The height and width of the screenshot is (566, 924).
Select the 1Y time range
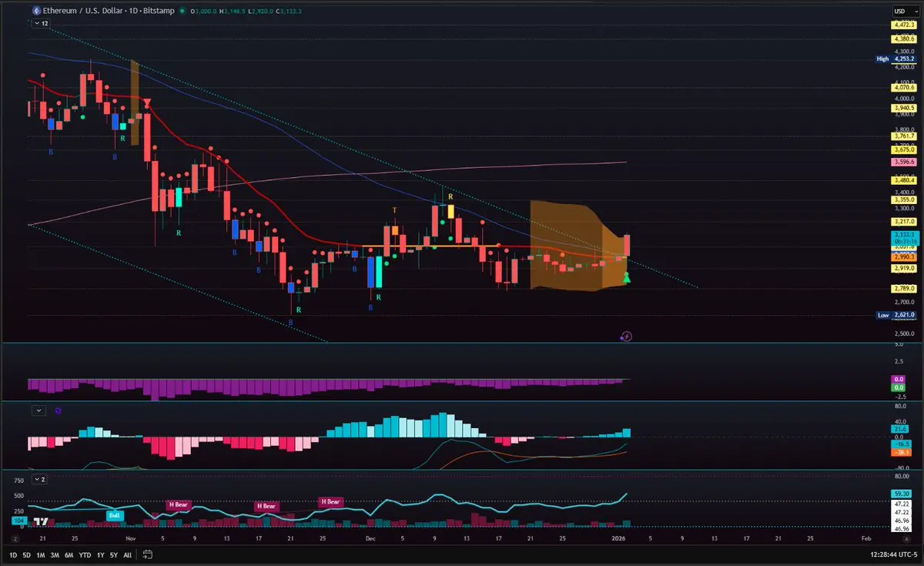click(101, 554)
